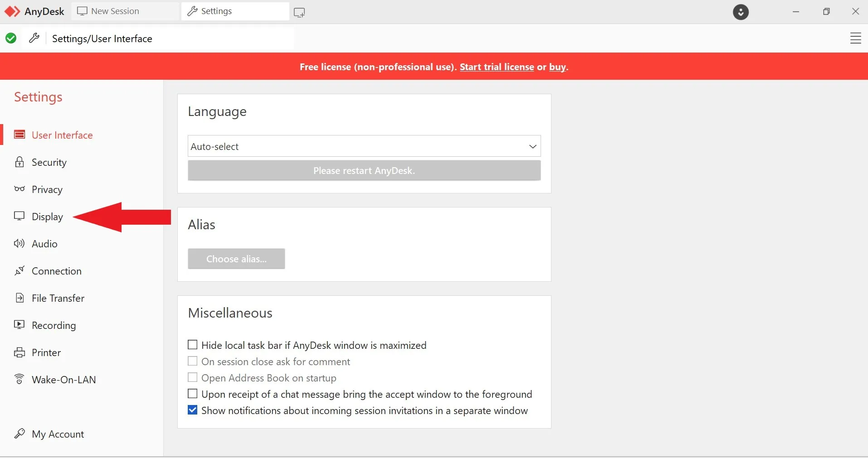Click the Recording play icon
This screenshot has width=868, height=458.
click(20, 324)
